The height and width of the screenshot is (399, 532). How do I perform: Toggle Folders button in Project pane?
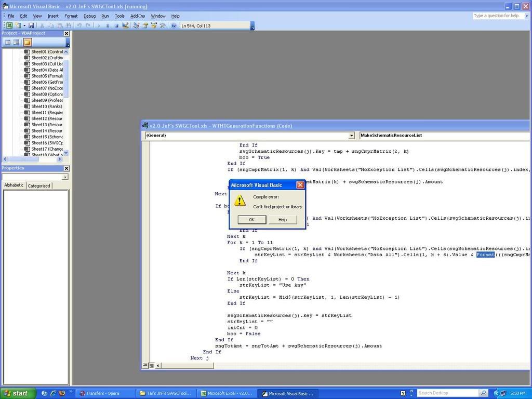[28, 42]
